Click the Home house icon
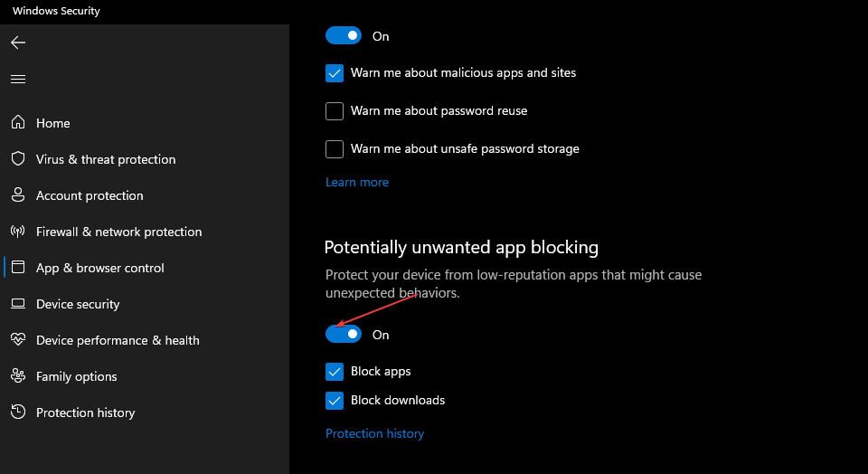The width and height of the screenshot is (868, 474). pyautogui.click(x=18, y=123)
